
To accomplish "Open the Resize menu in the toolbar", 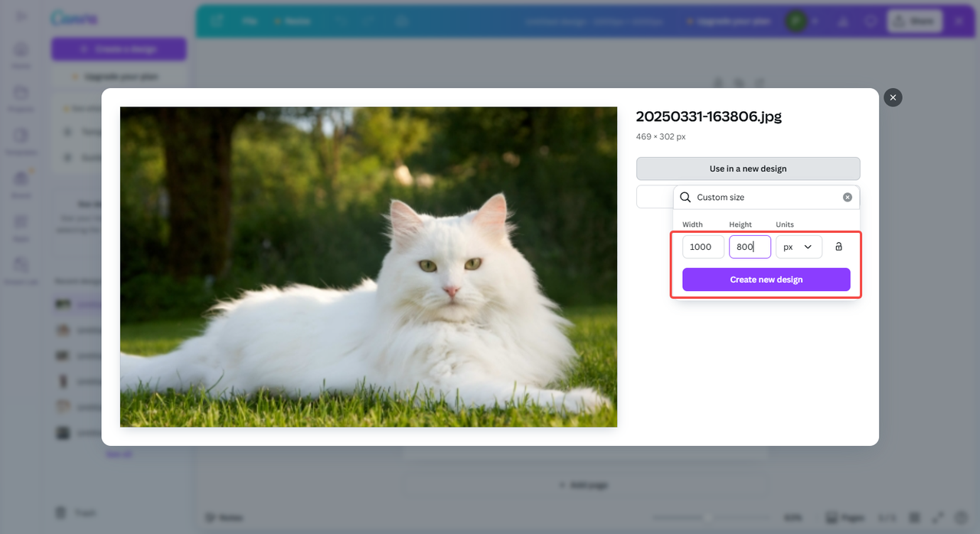I will (292, 21).
